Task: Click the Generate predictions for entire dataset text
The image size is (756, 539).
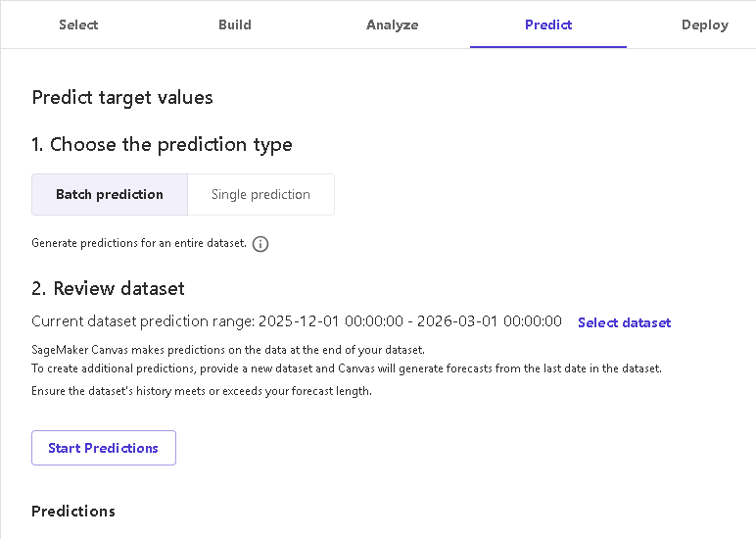Action: pos(138,243)
